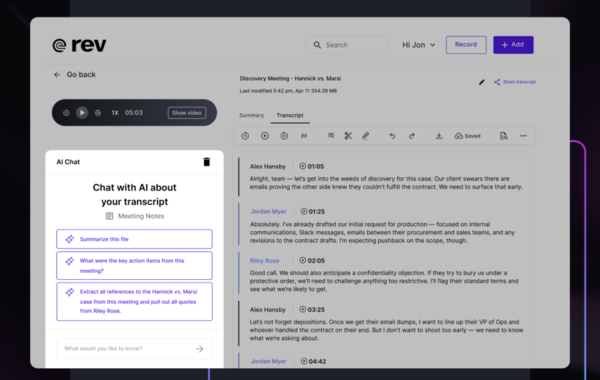Select the key action items prompt

pyautogui.click(x=134, y=266)
